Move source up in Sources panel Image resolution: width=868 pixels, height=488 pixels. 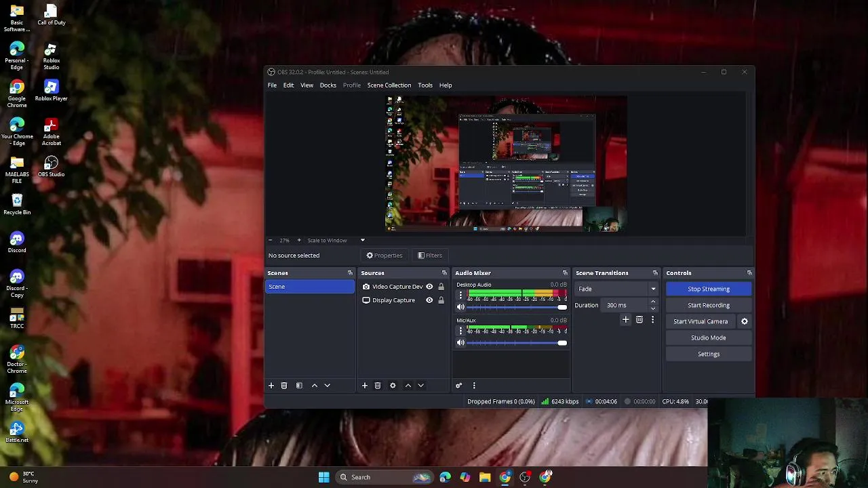click(408, 386)
